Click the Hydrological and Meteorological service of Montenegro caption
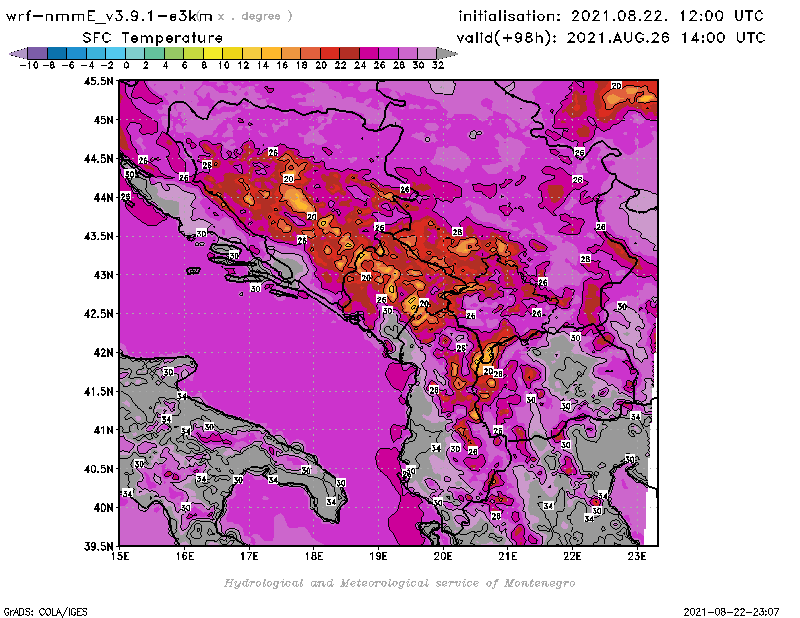Image resolution: width=800 pixels, height=618 pixels. (399, 583)
